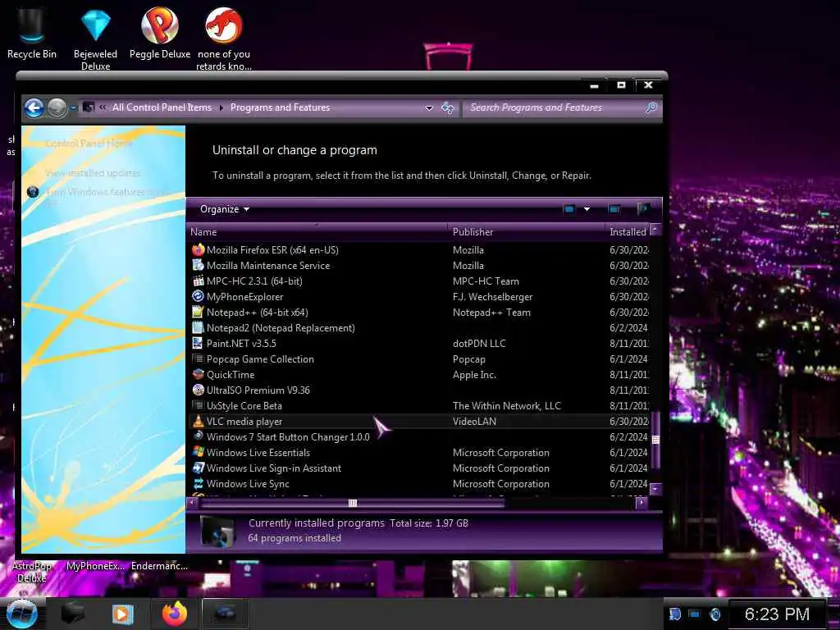Open the AstroPop Deluxe desktop icon

tap(31, 572)
